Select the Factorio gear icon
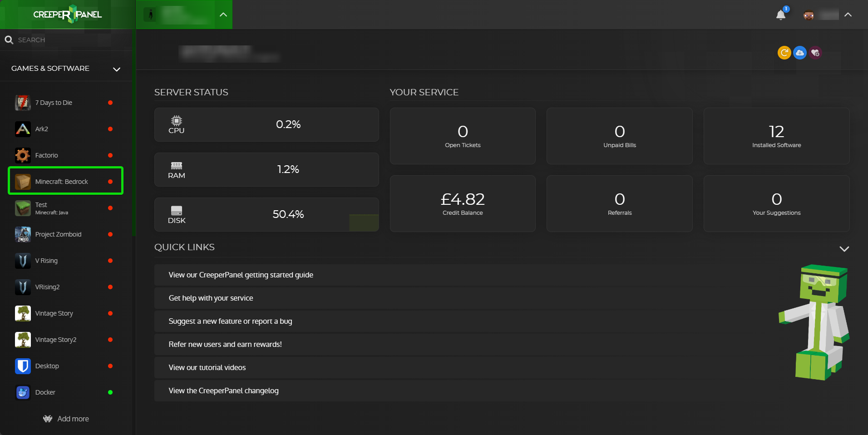The height and width of the screenshot is (435, 868). coord(23,155)
